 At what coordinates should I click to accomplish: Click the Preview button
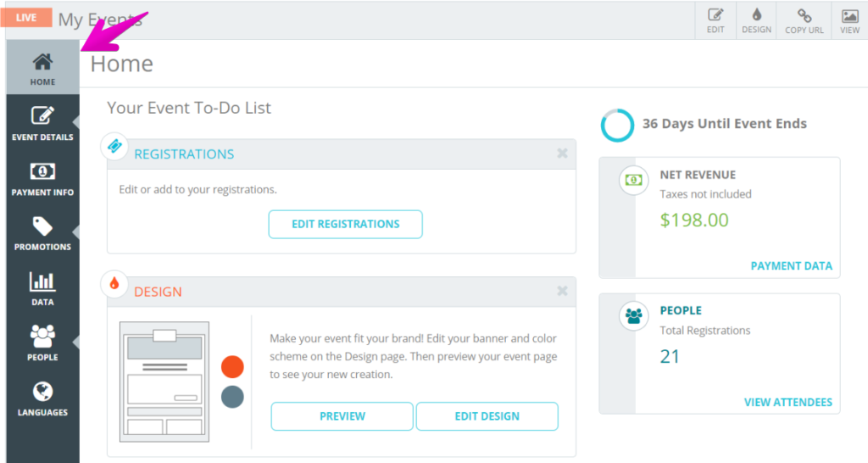tap(342, 416)
